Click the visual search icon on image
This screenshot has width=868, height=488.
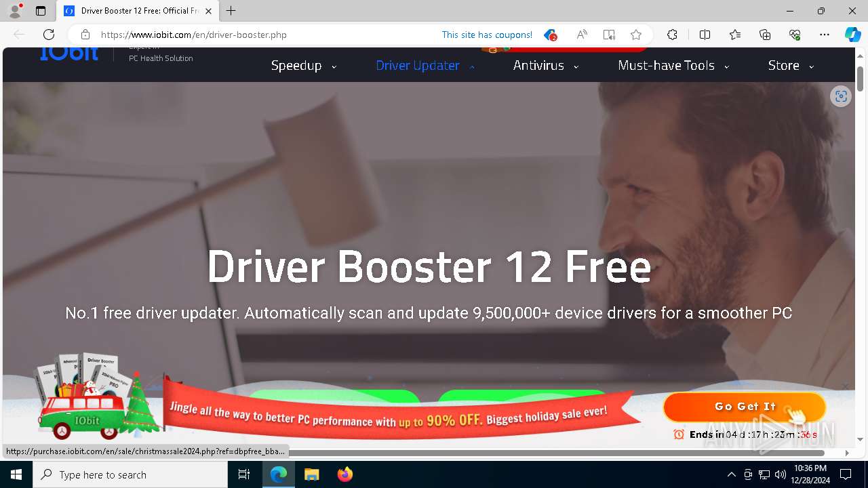pos(841,96)
